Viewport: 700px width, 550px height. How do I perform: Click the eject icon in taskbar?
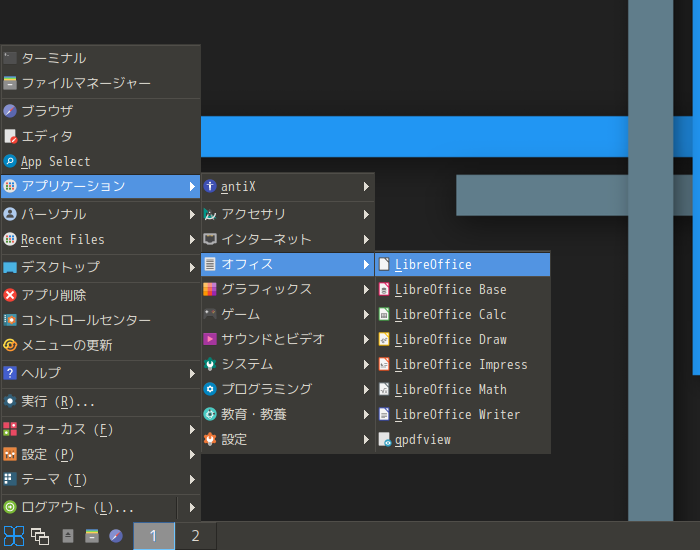68,536
